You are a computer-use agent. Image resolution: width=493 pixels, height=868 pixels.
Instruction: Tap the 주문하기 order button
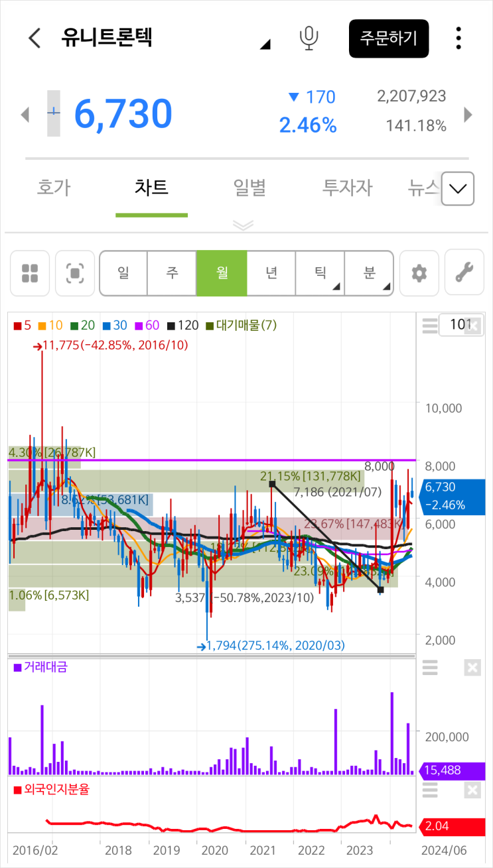tap(389, 38)
